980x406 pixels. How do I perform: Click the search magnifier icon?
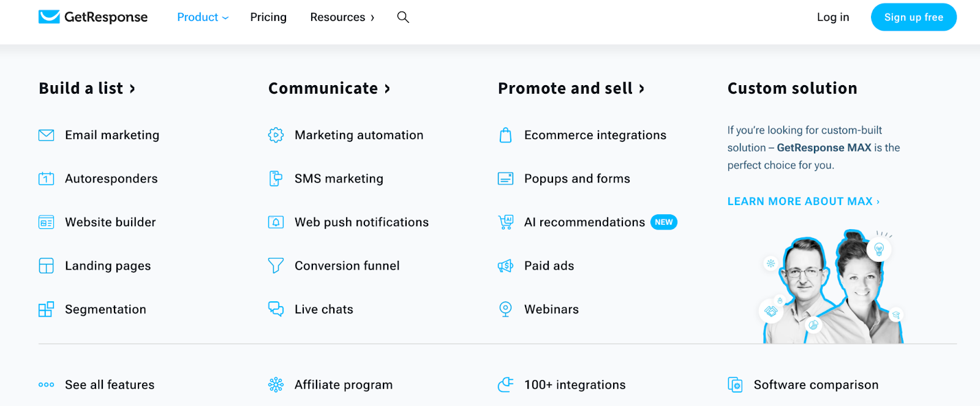pyautogui.click(x=403, y=17)
